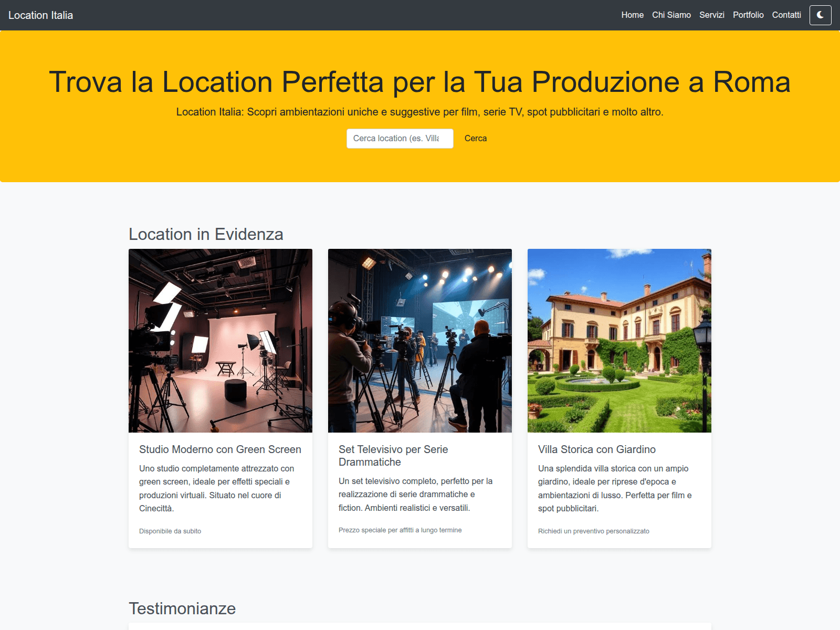
Task: Toggle dark mode with the moon icon
Action: pos(820,15)
